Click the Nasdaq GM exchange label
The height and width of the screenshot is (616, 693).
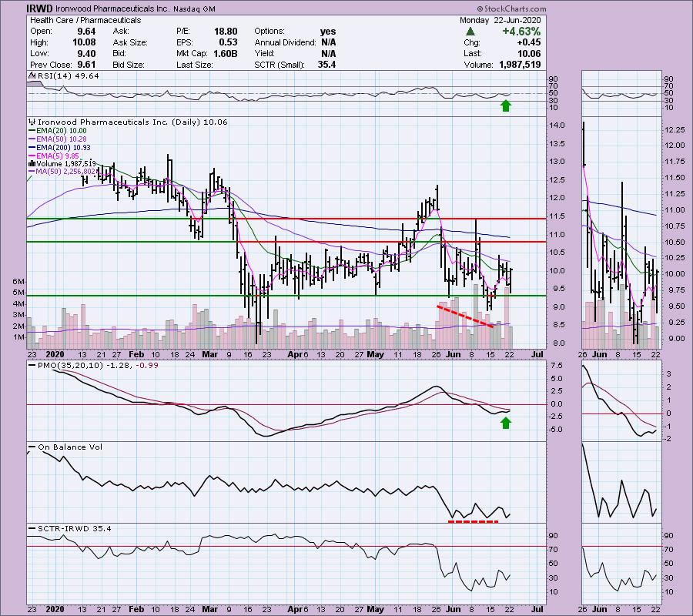pyautogui.click(x=195, y=8)
